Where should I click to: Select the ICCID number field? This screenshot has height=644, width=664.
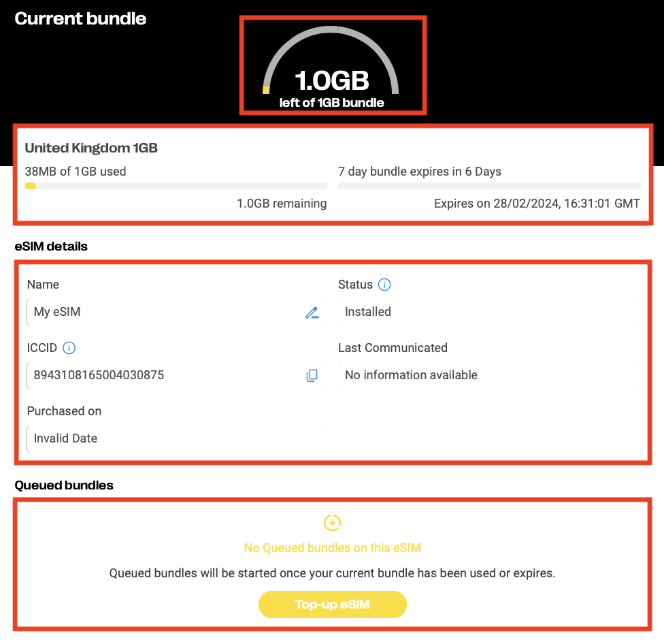[x=177, y=375]
